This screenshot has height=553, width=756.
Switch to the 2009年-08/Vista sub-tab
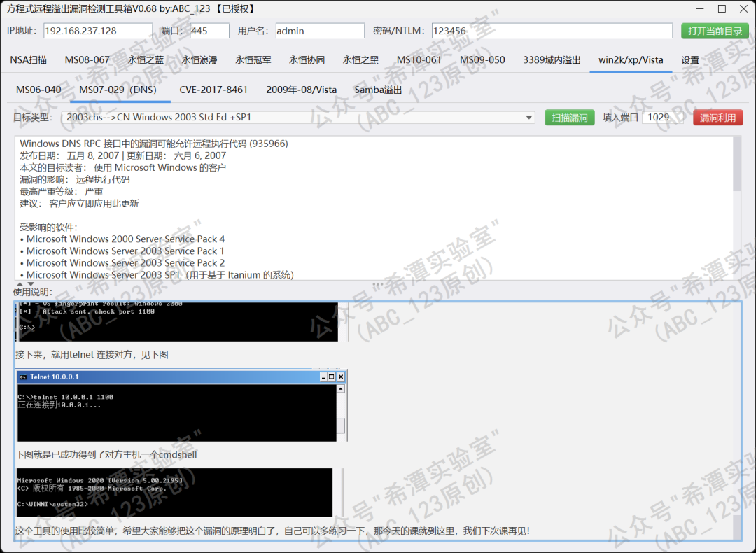pyautogui.click(x=301, y=90)
